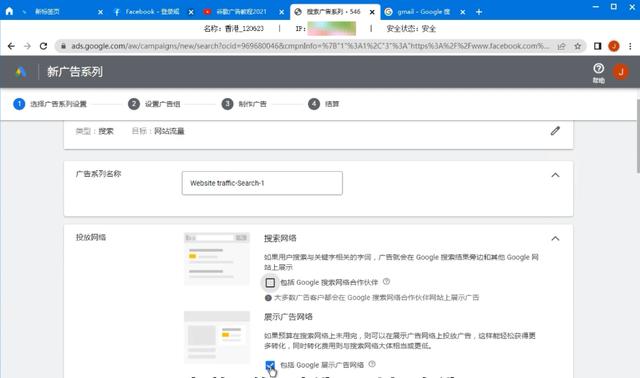This screenshot has height=378, width=640.
Task: Go to step 3 create ads
Action: [244, 104]
